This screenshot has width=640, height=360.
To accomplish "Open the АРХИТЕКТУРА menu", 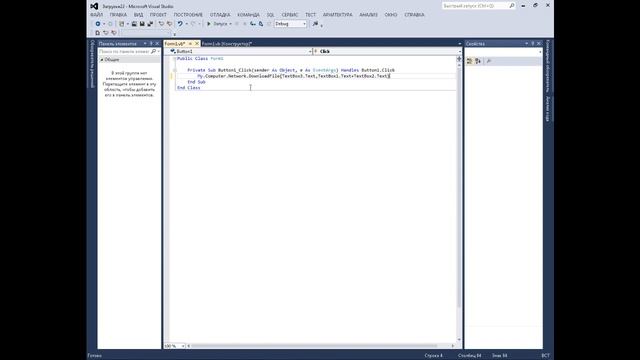I will coord(338,15).
